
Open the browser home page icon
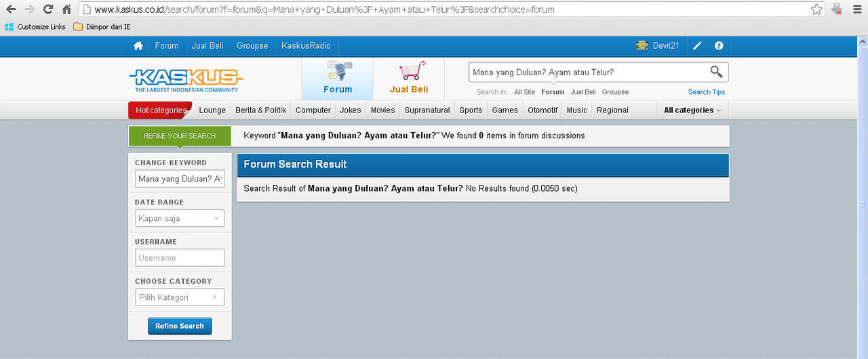click(66, 9)
